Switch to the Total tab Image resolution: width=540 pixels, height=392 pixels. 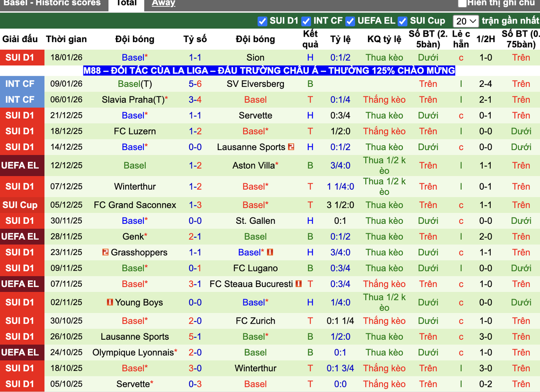(126, 3)
